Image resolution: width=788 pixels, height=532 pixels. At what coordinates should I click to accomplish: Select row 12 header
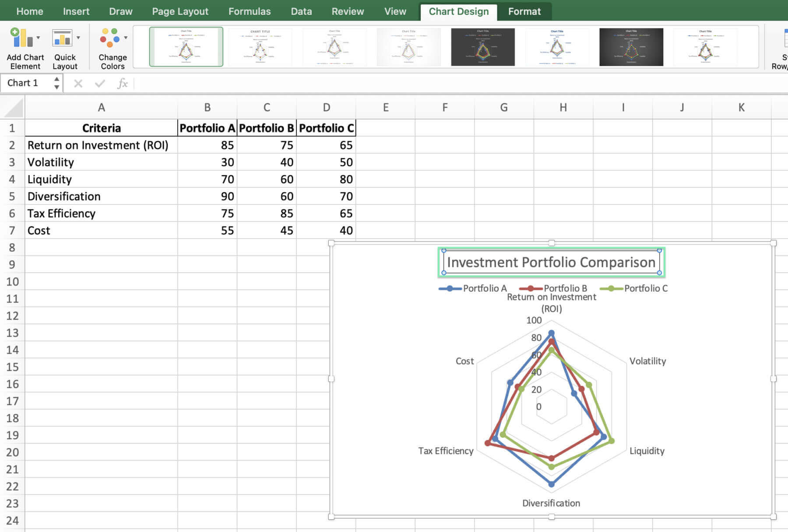(12, 316)
